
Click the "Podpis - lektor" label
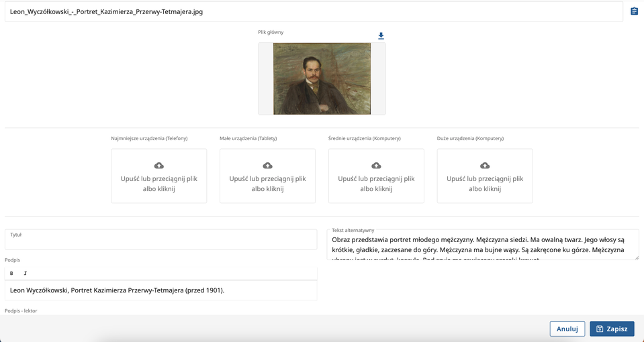click(21, 310)
